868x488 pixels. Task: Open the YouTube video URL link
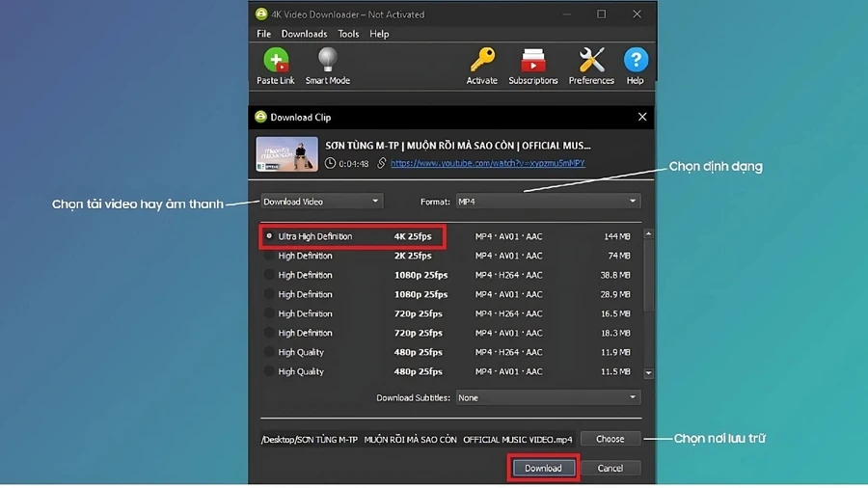pyautogui.click(x=488, y=163)
